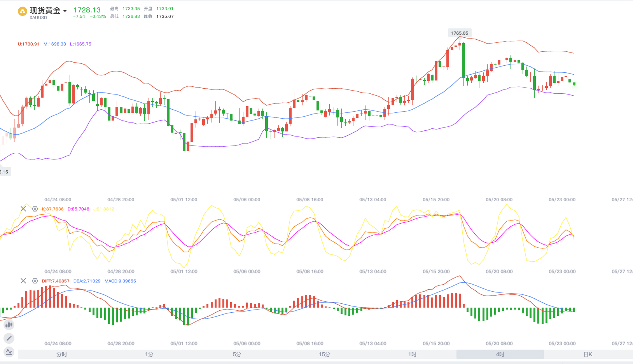Image resolution: width=633 pixels, height=364 pixels.
Task: Click KDJ panel date label 05/06 00:00
Action: coord(247,271)
